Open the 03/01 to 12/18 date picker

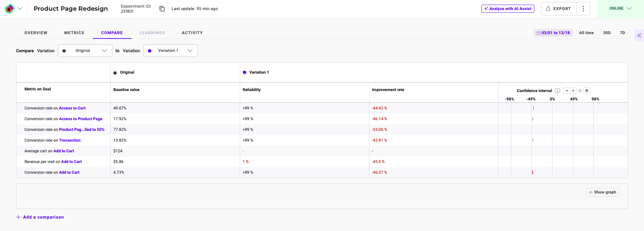[553, 33]
